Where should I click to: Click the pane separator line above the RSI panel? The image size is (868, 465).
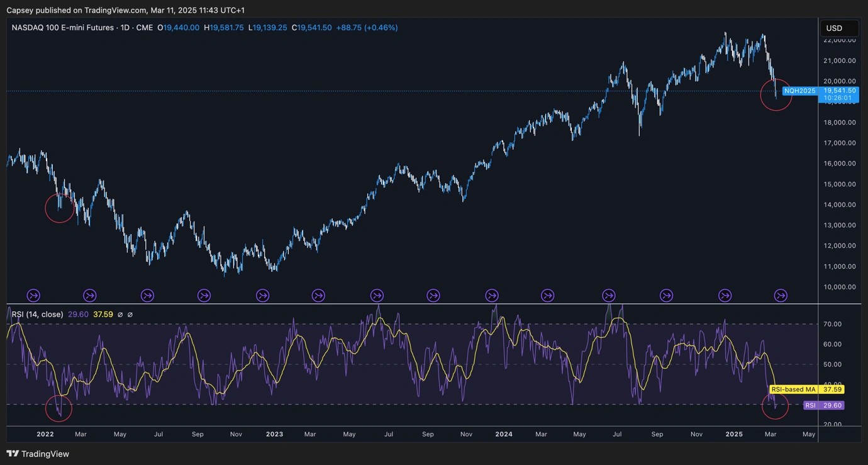(409, 304)
